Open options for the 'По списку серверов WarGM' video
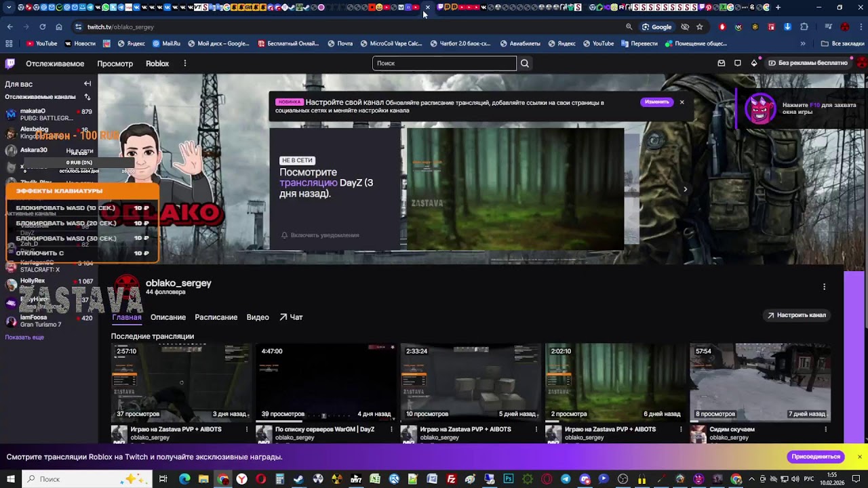 click(391, 430)
